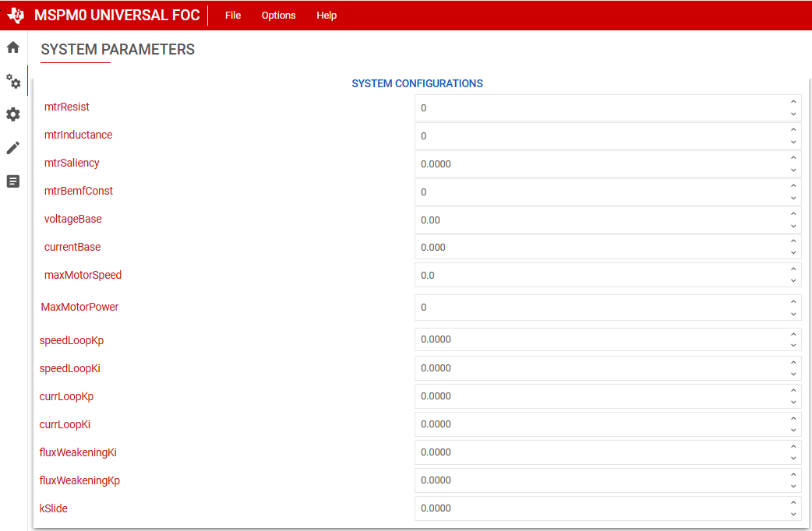Increase the mtrResist value with up arrow
Image resolution: width=812 pixels, height=531 pixels.
tap(793, 102)
